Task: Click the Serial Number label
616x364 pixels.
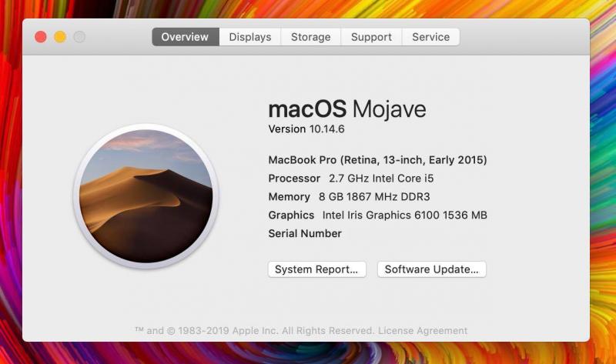Action: tap(305, 234)
